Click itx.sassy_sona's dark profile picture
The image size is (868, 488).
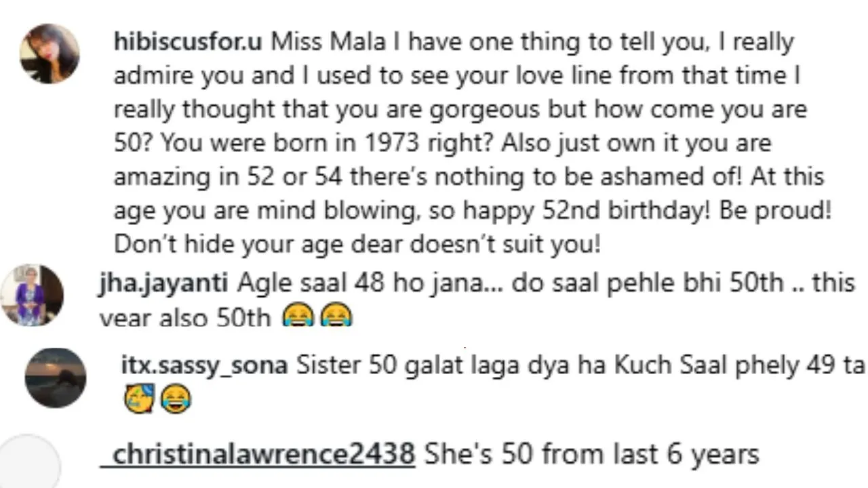point(56,378)
